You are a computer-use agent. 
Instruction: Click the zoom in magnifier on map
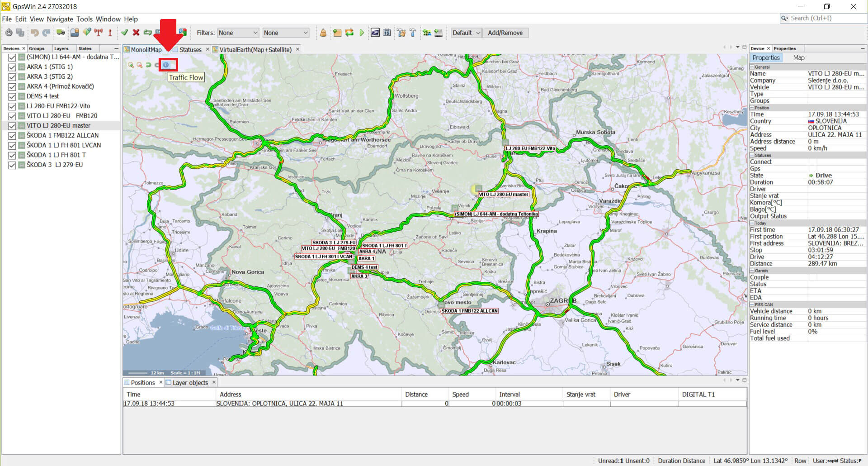[x=131, y=65]
